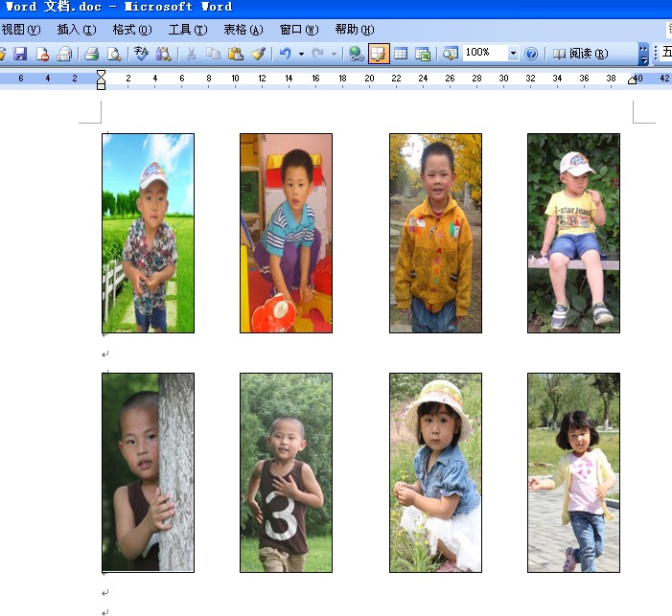
Task: Click the Insert Table icon
Action: tap(401, 54)
